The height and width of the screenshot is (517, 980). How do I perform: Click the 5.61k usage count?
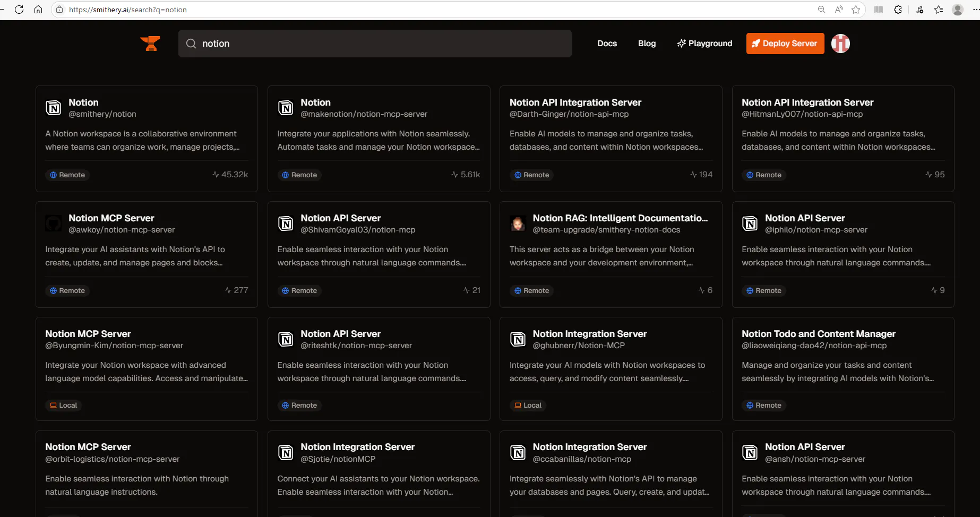466,175
